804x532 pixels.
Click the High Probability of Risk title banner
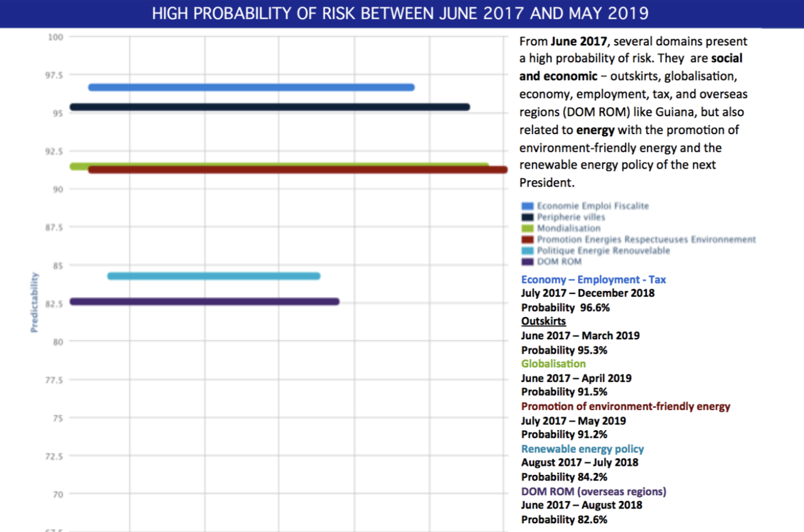(400, 14)
